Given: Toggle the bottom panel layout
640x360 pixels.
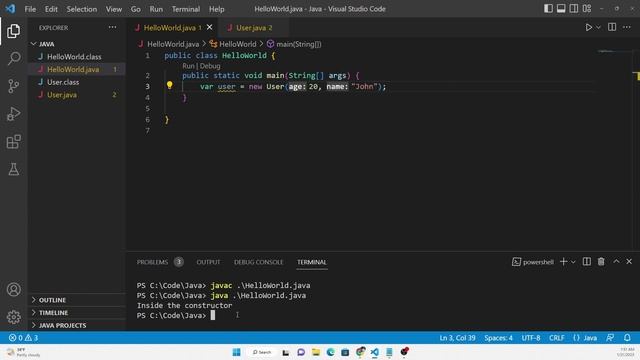Looking at the screenshot, I should tap(561, 9).
